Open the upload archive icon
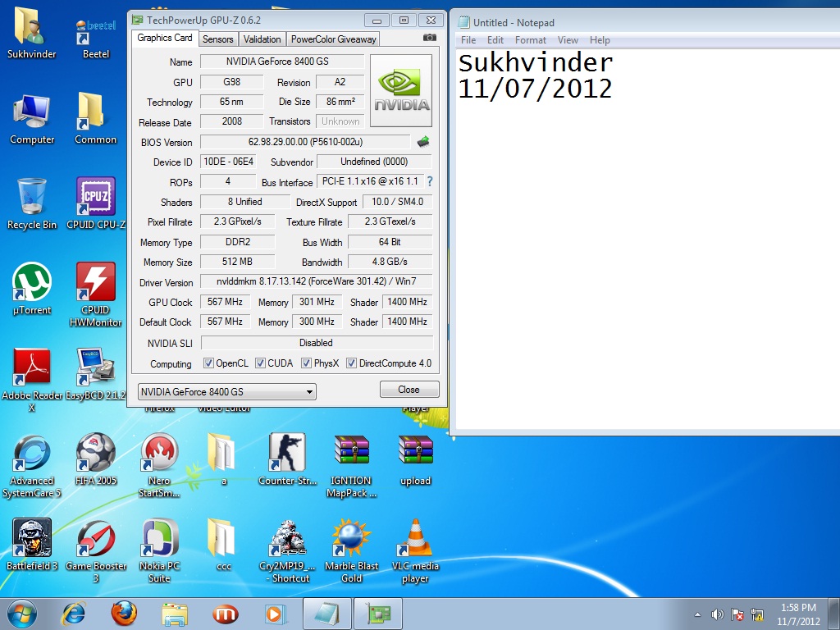Viewport: 840px width, 630px height. [x=415, y=459]
